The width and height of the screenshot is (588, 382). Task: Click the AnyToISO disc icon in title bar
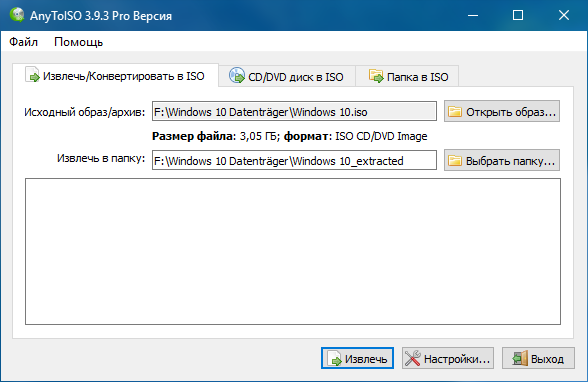point(17,15)
